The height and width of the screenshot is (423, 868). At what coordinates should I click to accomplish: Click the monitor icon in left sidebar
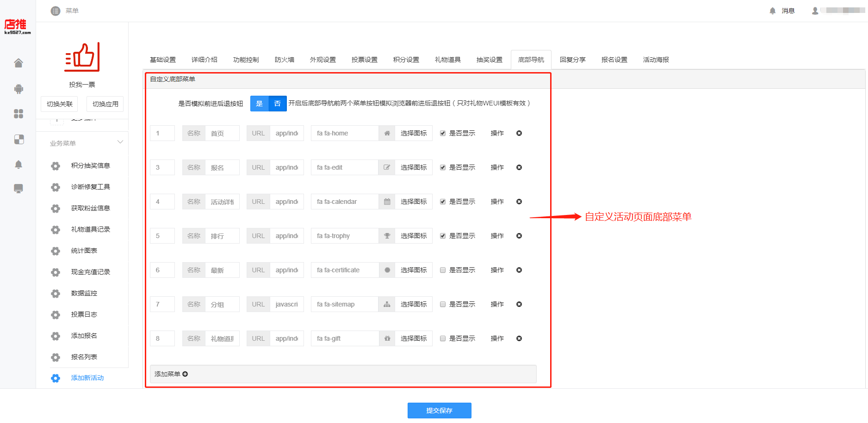pyautogui.click(x=19, y=189)
